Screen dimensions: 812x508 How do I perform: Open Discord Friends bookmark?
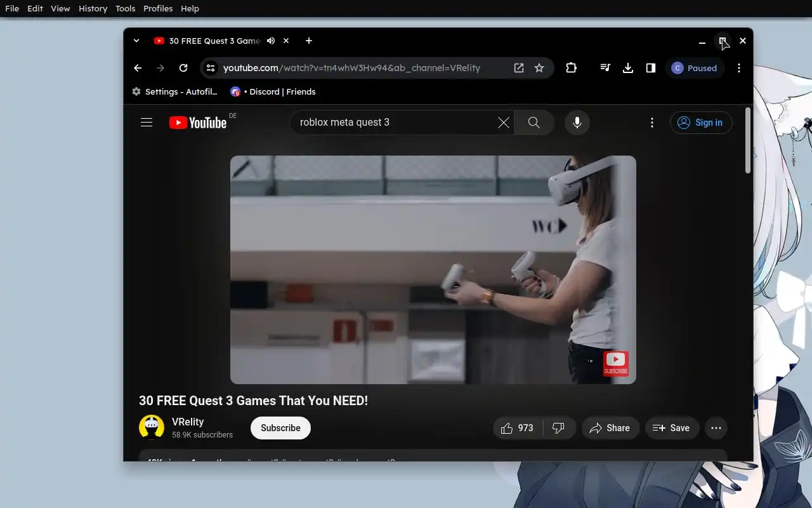tap(273, 91)
